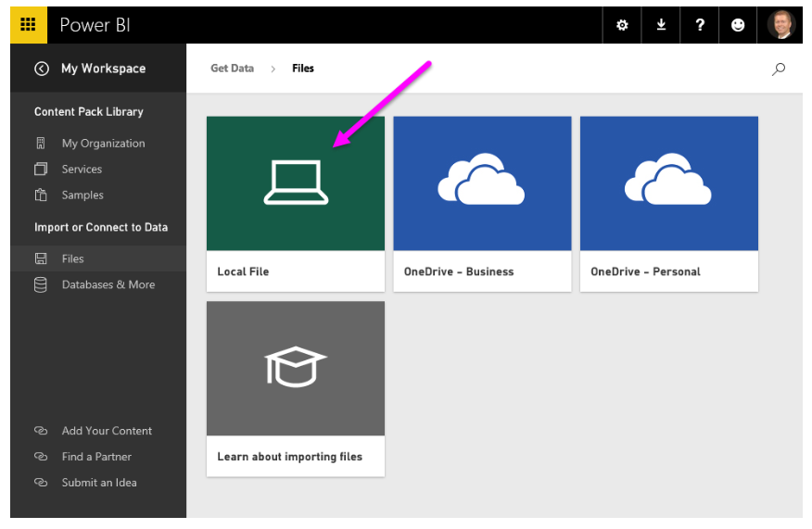The image size is (812, 529).
Task: Open the Find a Partner link
Action: 96,457
